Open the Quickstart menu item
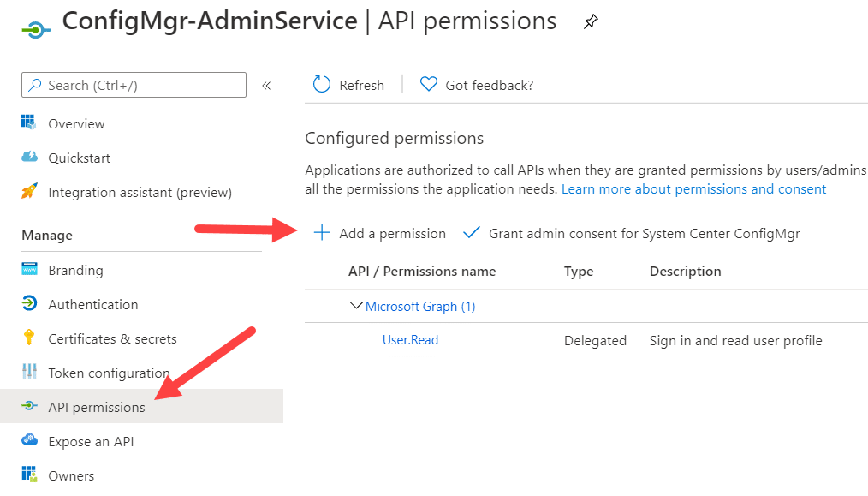868x496 pixels. [79, 158]
